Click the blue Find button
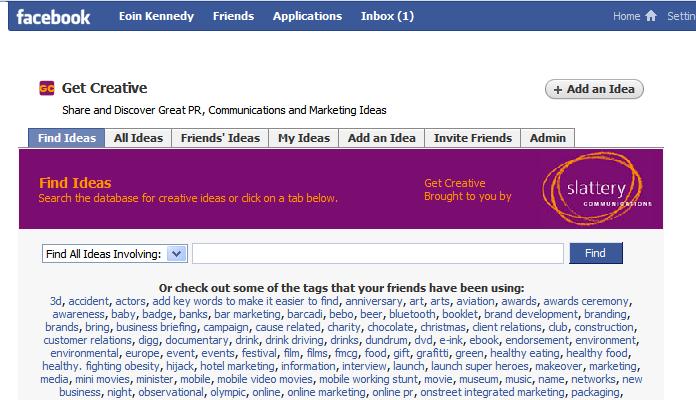The image size is (696, 400). [x=596, y=253]
